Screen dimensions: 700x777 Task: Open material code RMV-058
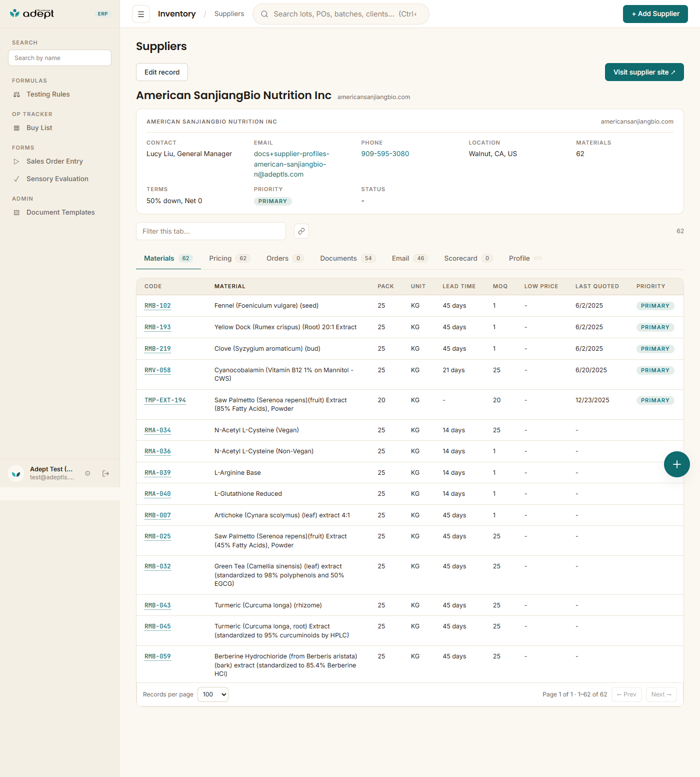(157, 370)
